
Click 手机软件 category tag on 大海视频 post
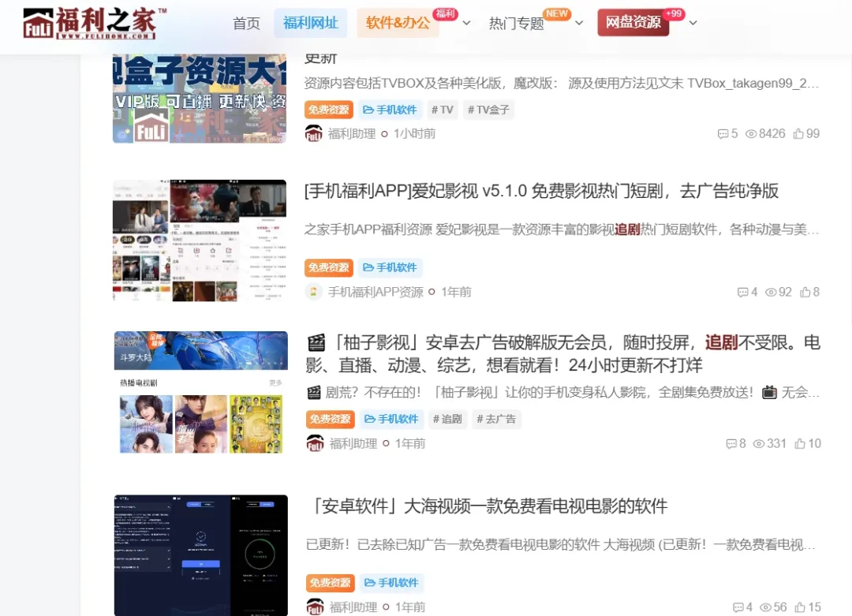[x=391, y=583]
